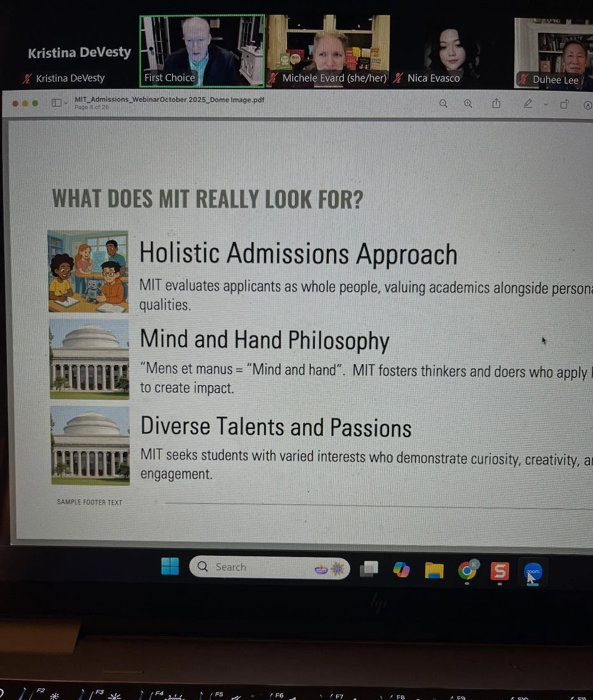Image resolution: width=593 pixels, height=700 pixels.
Task: Open the Zoom app on the taskbar
Action: 533,572
